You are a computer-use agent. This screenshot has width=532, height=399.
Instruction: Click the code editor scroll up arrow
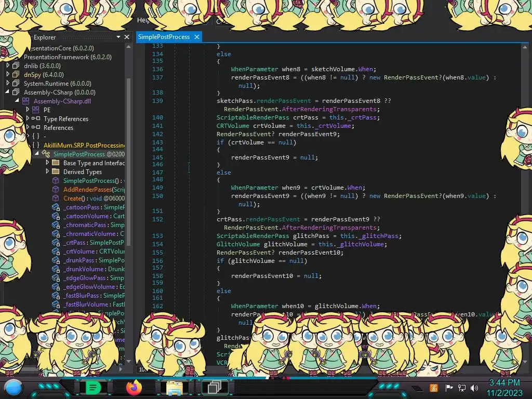coord(525,47)
